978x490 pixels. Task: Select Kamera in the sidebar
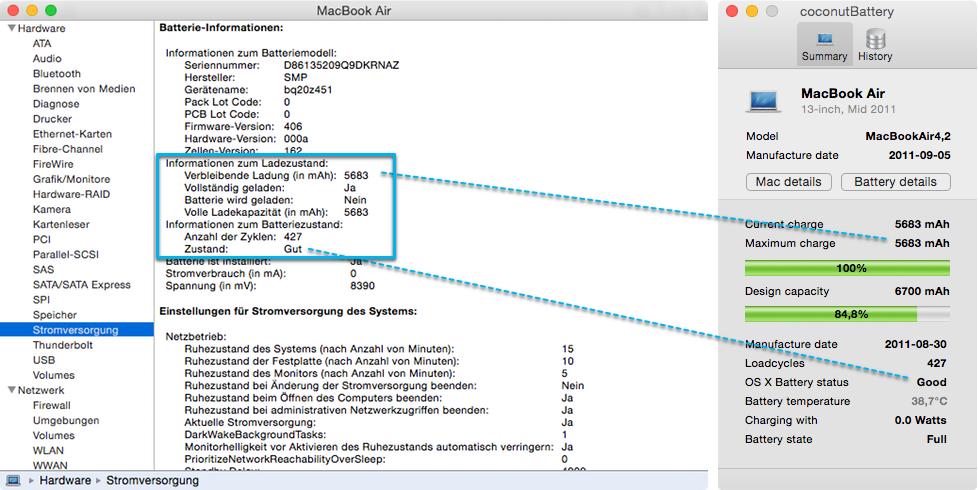pyautogui.click(x=52, y=209)
